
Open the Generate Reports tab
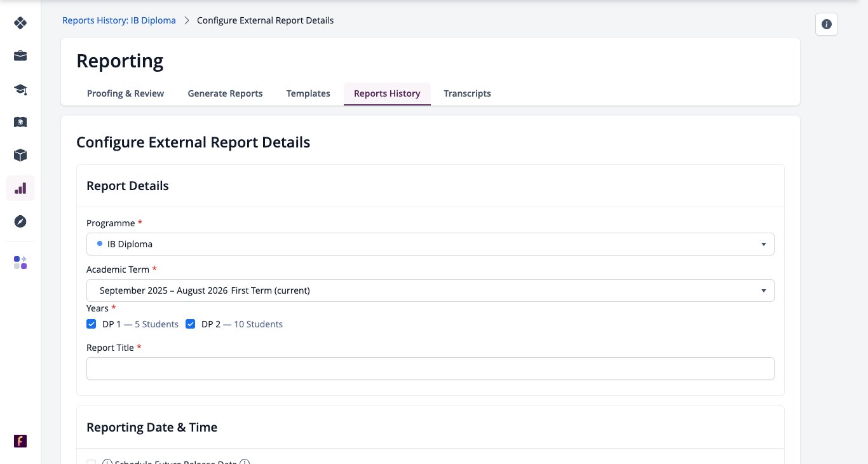pos(225,93)
